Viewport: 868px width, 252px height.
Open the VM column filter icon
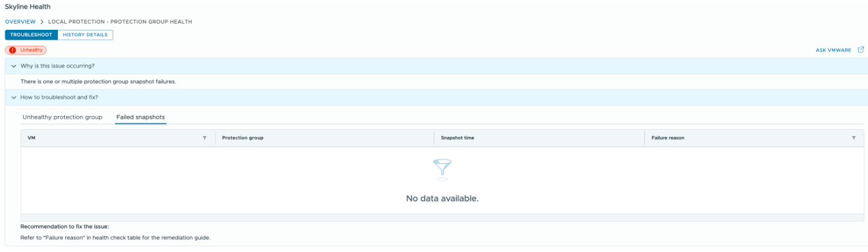pyautogui.click(x=205, y=138)
